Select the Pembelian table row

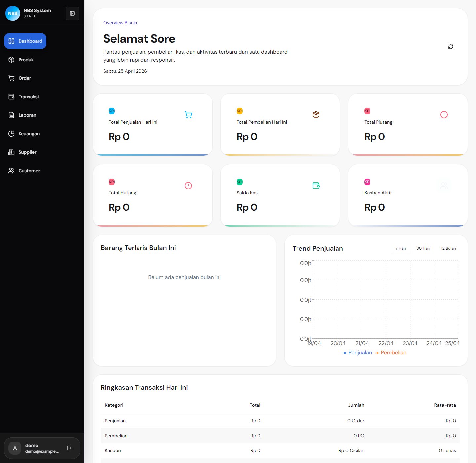click(280, 436)
